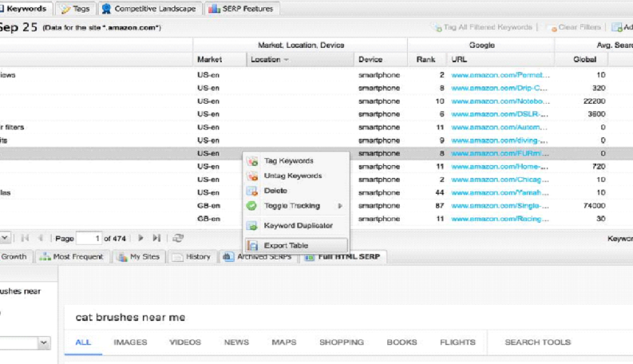
Task: Click the refresh table icon
Action: (x=178, y=238)
